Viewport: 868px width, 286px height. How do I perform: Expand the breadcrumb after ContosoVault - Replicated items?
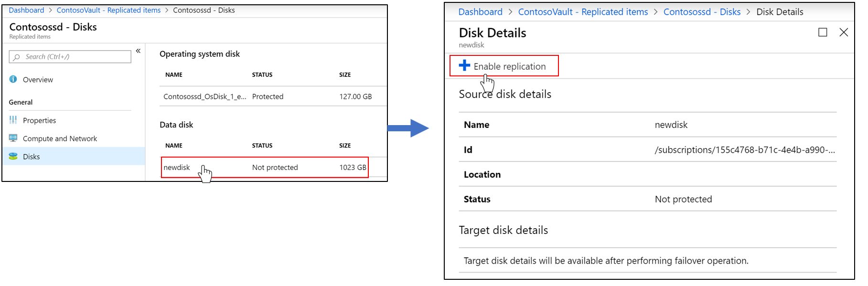(166, 10)
